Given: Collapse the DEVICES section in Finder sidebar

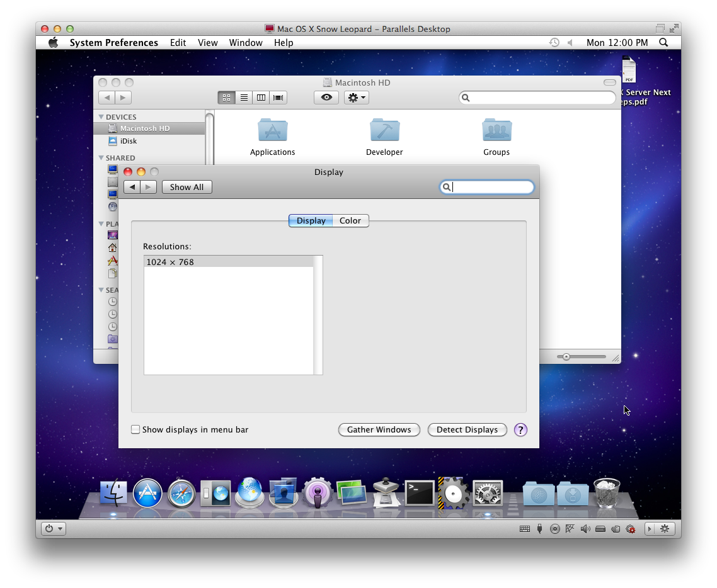Looking at the screenshot, I should coord(101,117).
